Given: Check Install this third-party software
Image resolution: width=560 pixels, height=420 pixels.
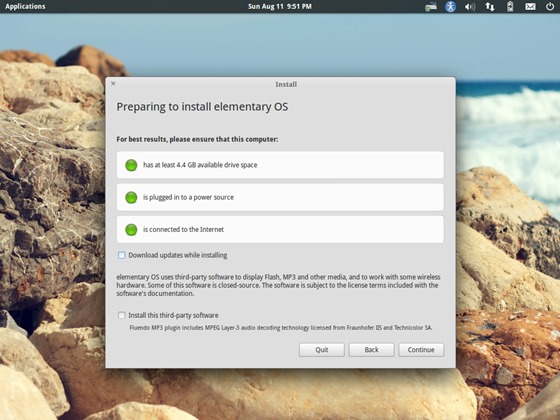Looking at the screenshot, I should pyautogui.click(x=122, y=315).
